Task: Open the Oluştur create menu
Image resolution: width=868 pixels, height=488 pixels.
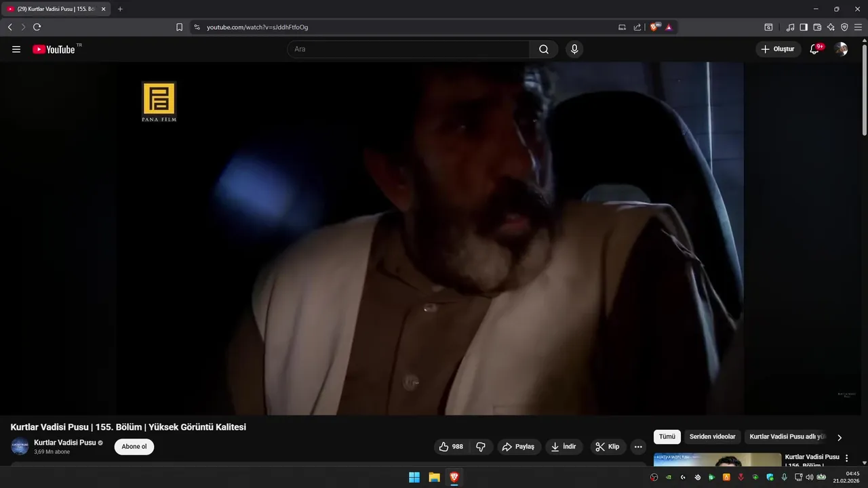Action: coord(778,49)
